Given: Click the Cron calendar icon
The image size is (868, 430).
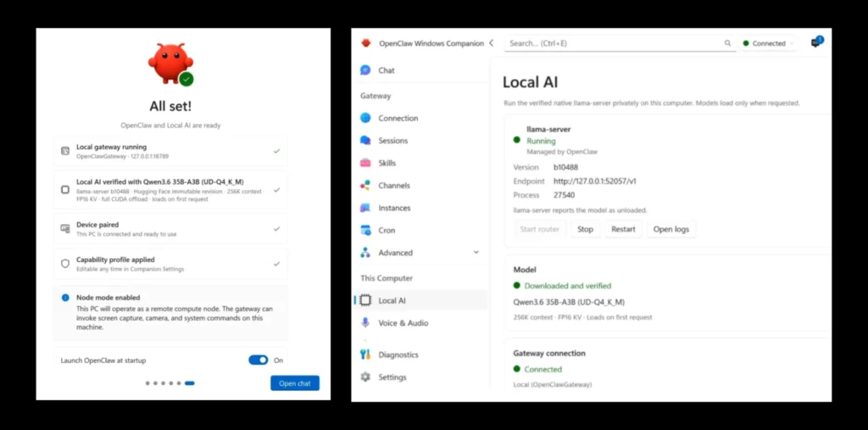Looking at the screenshot, I should (x=365, y=230).
